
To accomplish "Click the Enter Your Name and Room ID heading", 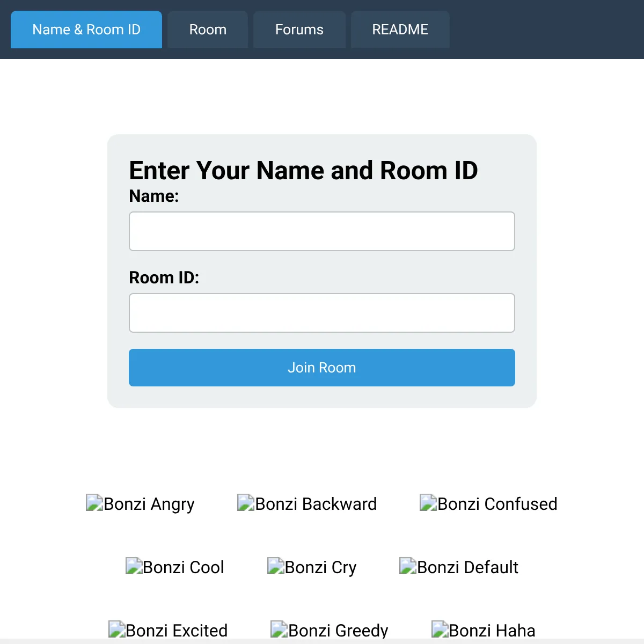I will 304,171.
